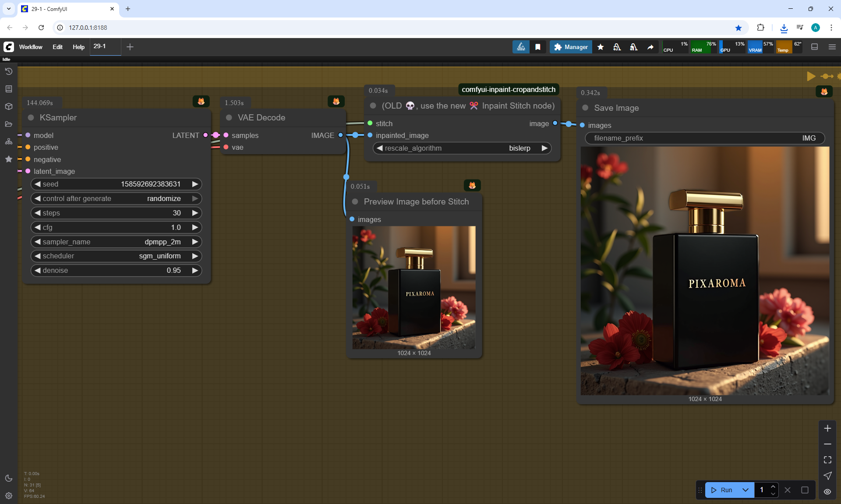Collapse the KSampler node via its dot

tap(31, 117)
